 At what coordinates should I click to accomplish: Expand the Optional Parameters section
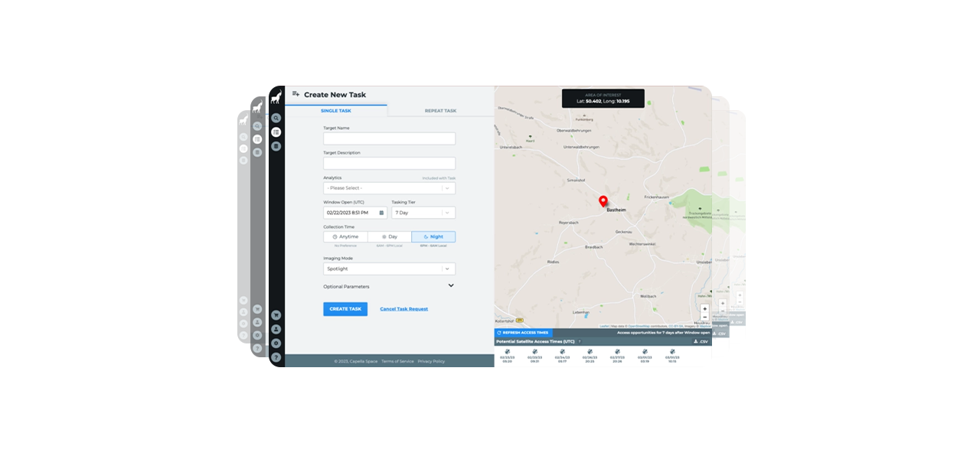pyautogui.click(x=450, y=286)
